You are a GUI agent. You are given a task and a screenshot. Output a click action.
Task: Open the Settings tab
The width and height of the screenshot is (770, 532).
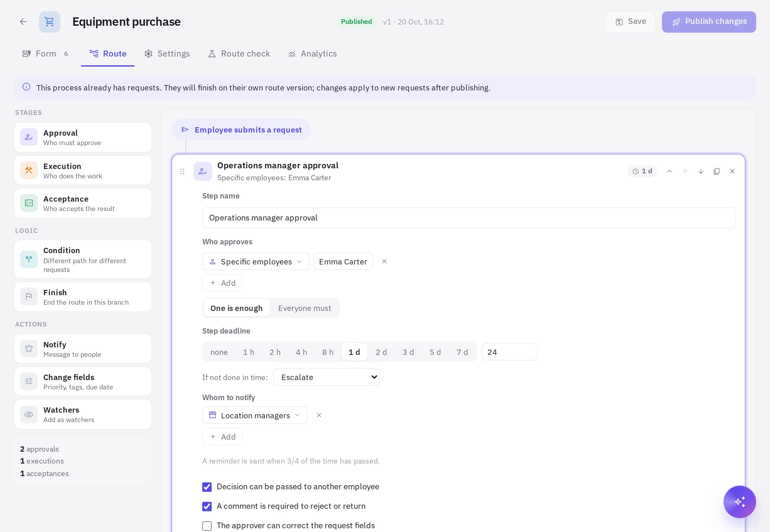167,54
